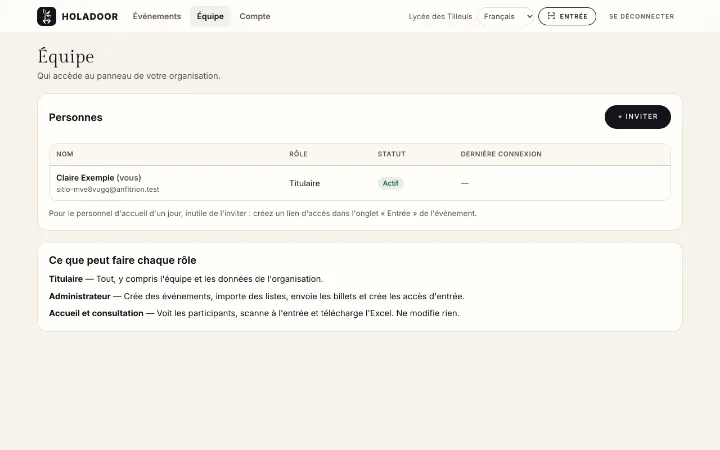Click the Équipe page title
Screen dimensions: 720x450
pyautogui.click(x=66, y=56)
